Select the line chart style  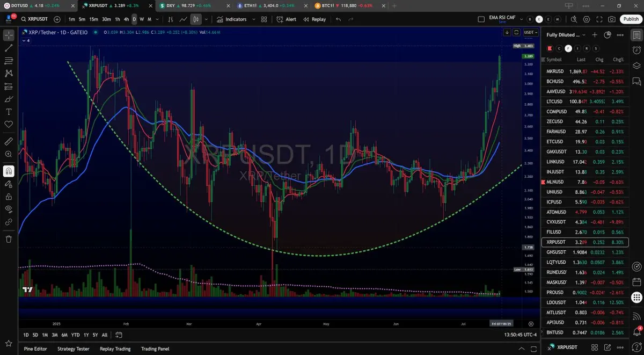tap(184, 19)
